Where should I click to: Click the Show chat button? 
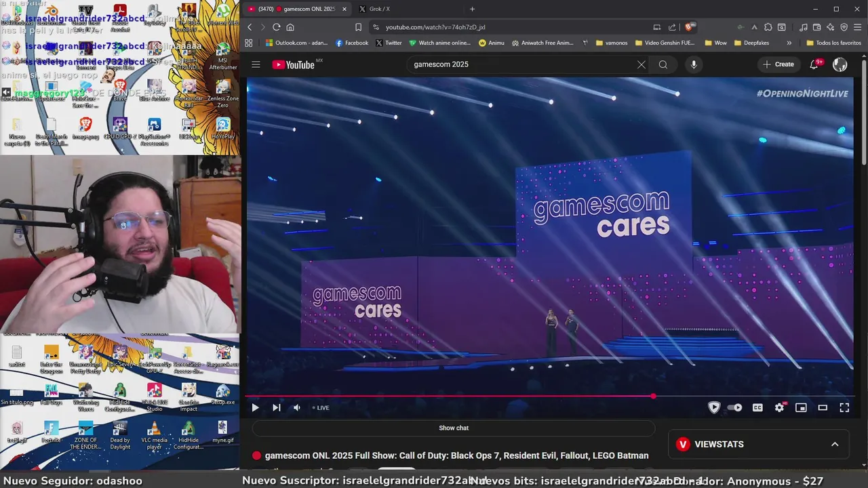pyautogui.click(x=454, y=428)
